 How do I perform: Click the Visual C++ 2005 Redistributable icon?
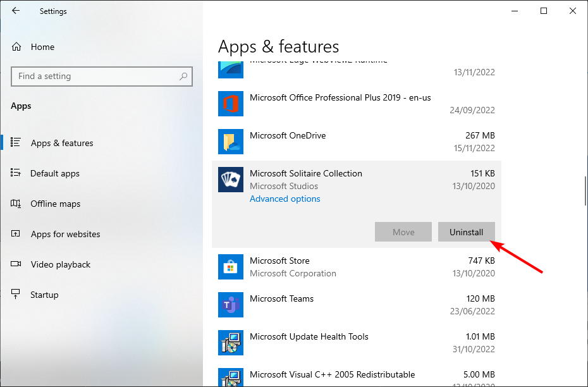click(230, 378)
